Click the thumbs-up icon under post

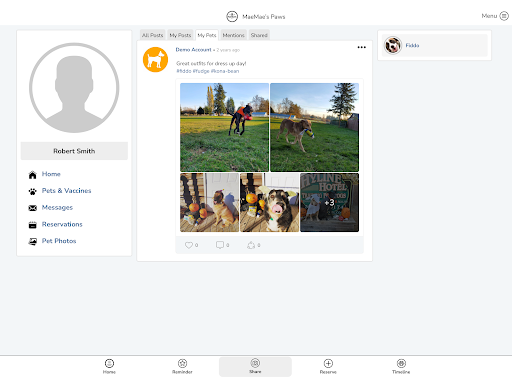click(x=251, y=245)
